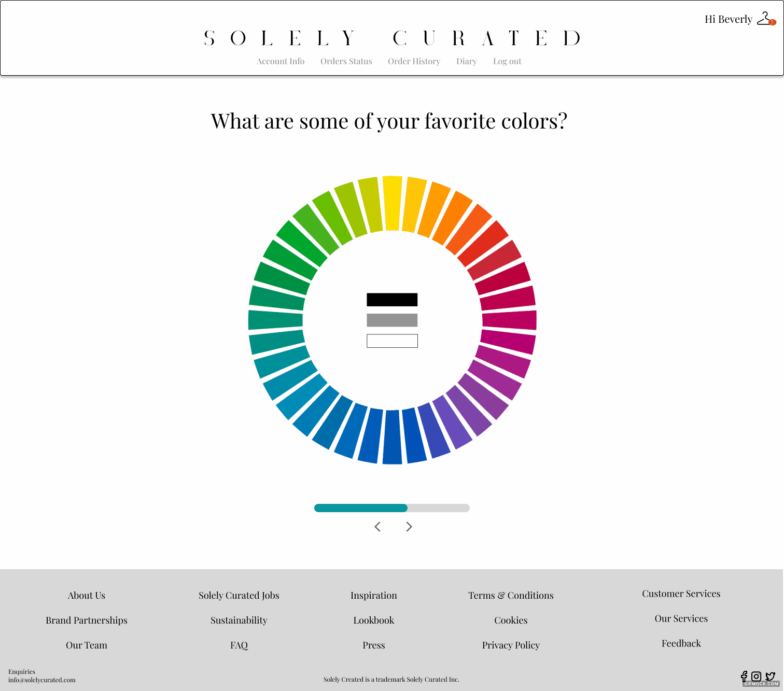The width and height of the screenshot is (784, 691).
Task: View Order History
Action: 414,61
